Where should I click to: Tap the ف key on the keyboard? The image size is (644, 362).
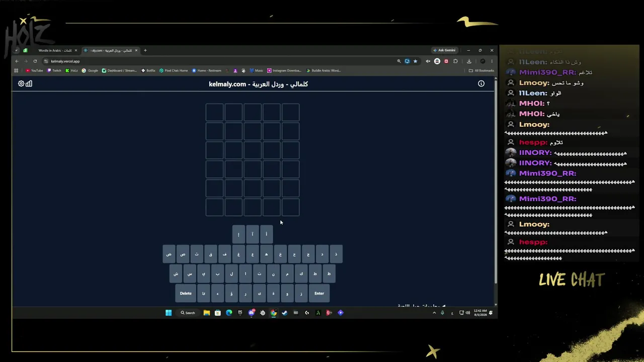pyautogui.click(x=225, y=254)
